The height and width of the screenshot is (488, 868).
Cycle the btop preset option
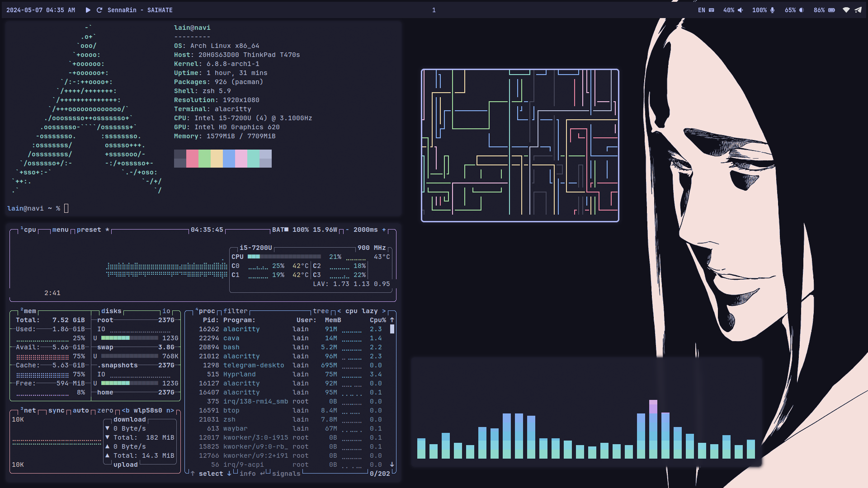93,230
